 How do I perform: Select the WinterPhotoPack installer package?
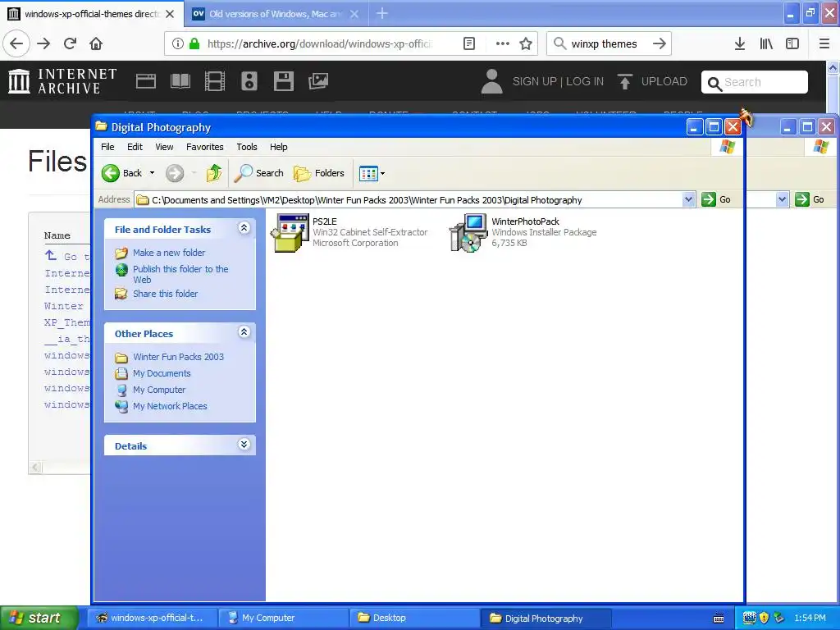click(x=523, y=232)
